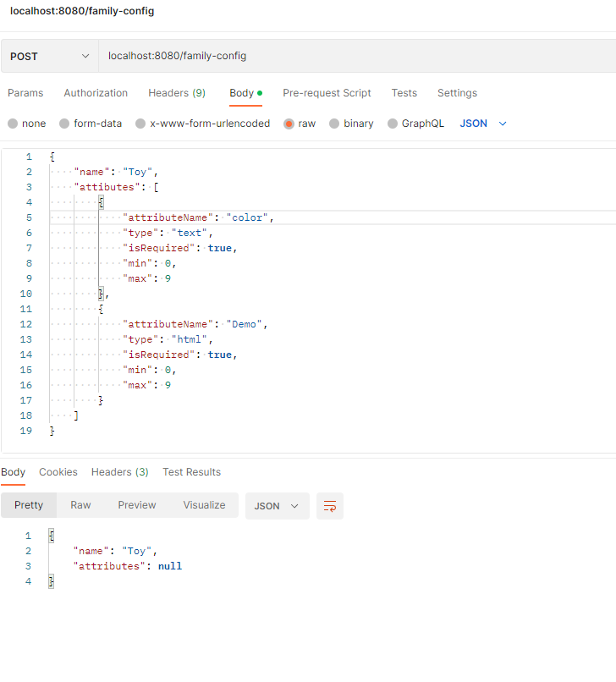This screenshot has height=682, width=616.
Task: Open the Settings tab
Action: point(457,93)
